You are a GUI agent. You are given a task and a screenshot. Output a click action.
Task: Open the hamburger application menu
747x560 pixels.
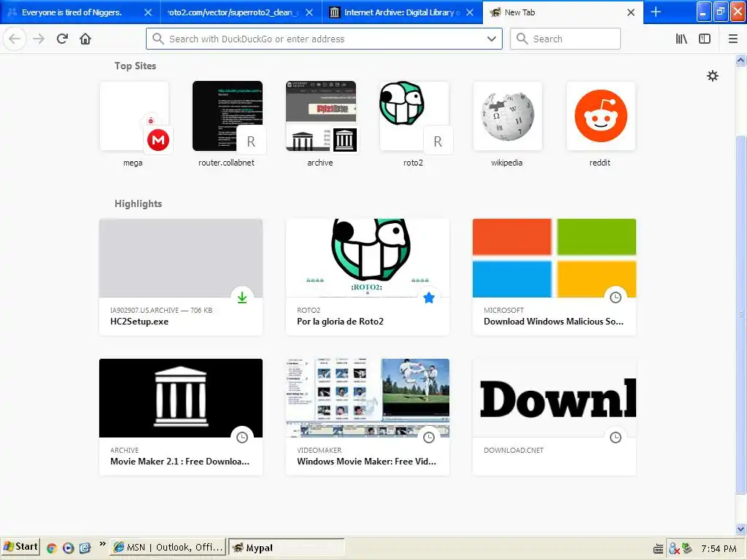click(x=733, y=39)
